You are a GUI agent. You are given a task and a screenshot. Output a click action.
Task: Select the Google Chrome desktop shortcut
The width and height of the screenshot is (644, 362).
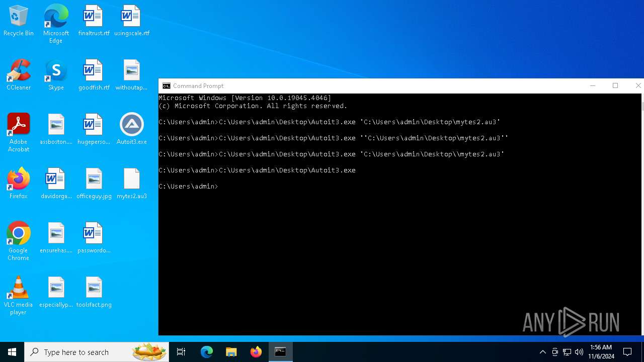click(x=19, y=242)
